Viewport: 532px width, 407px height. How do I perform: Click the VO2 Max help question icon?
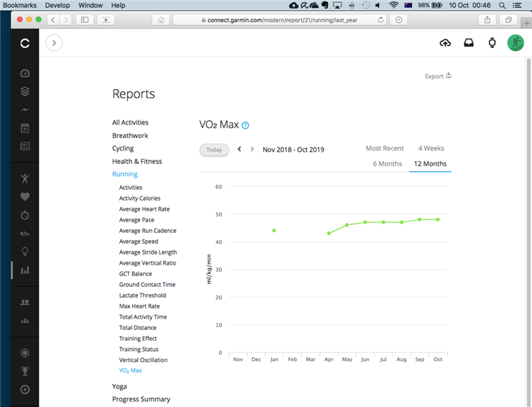pos(245,125)
